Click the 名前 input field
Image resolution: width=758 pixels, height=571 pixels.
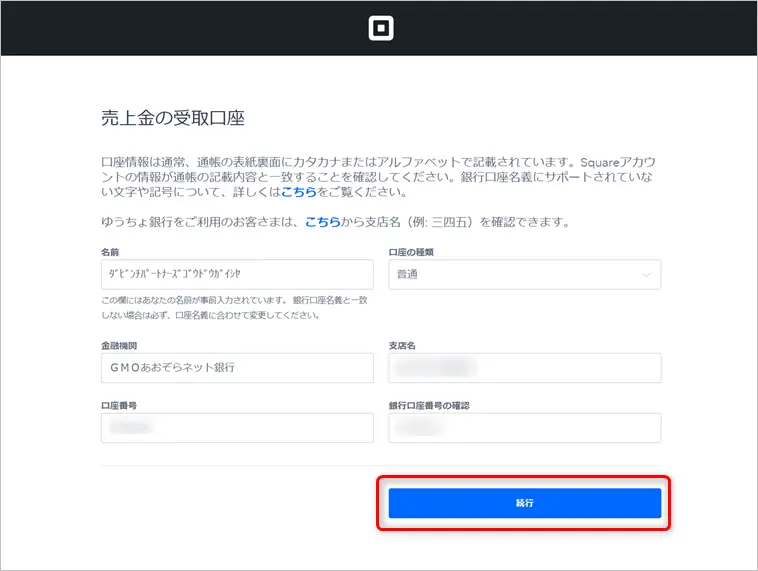[237, 274]
